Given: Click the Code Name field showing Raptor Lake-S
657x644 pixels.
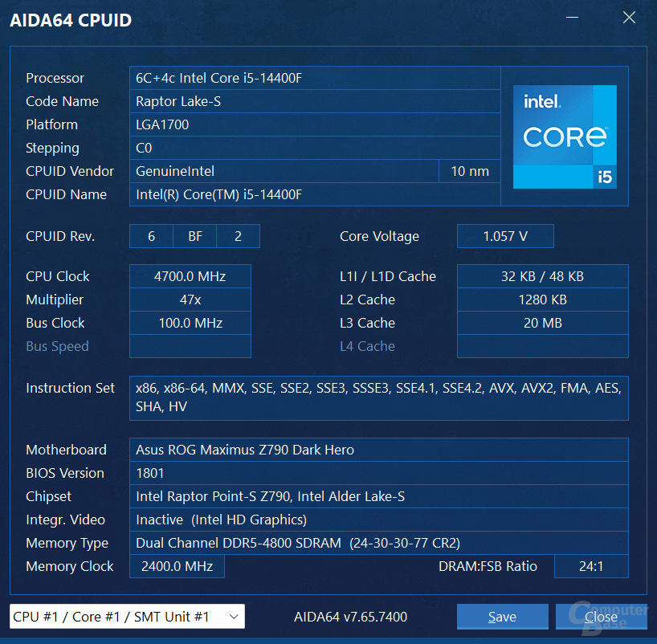Looking at the screenshot, I should pyautogui.click(x=316, y=101).
